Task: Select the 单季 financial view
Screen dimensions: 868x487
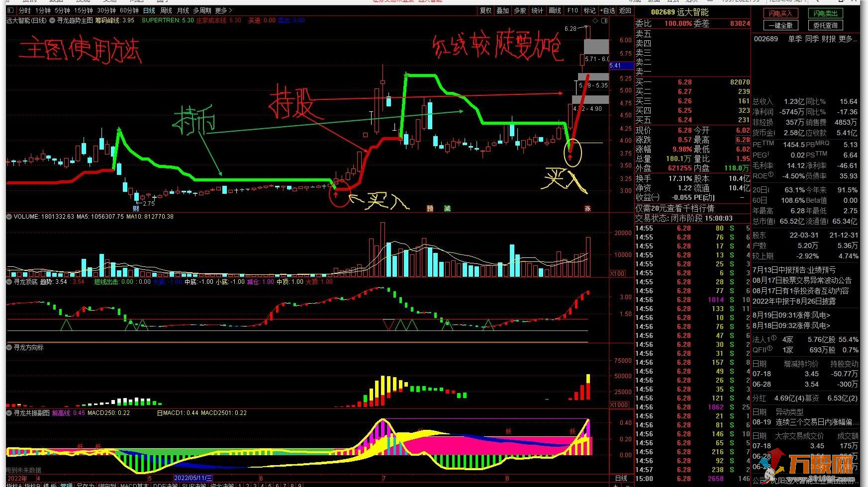Action: coord(795,39)
